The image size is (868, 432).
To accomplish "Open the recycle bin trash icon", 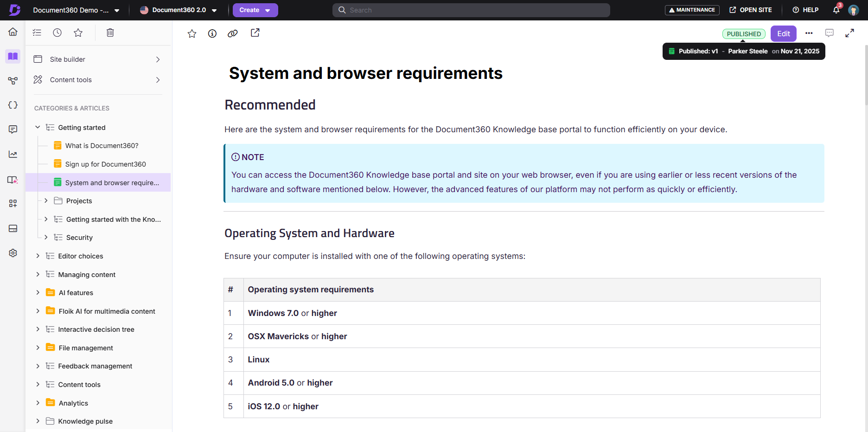I will pos(110,32).
